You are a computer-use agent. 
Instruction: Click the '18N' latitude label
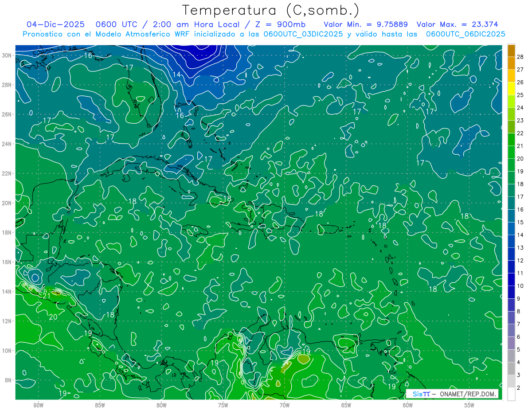tap(7, 232)
